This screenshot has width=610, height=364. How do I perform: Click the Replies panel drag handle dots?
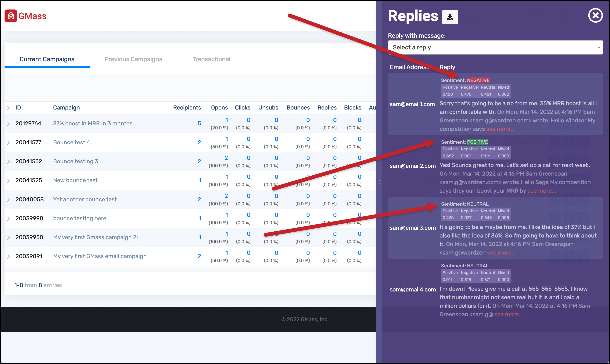click(x=379, y=182)
